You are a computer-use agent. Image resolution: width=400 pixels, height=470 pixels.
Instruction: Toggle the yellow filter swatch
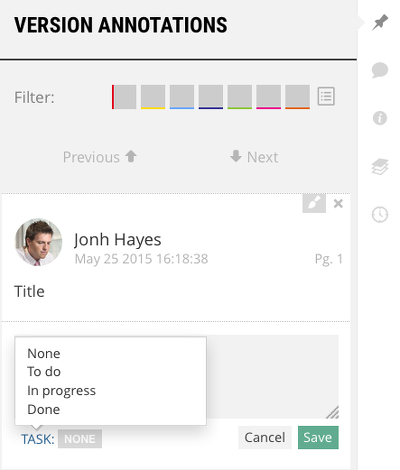coord(153,97)
